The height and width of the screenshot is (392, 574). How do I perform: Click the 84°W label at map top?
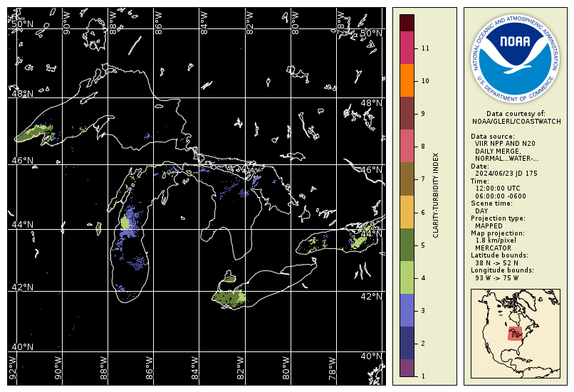tap(204, 23)
